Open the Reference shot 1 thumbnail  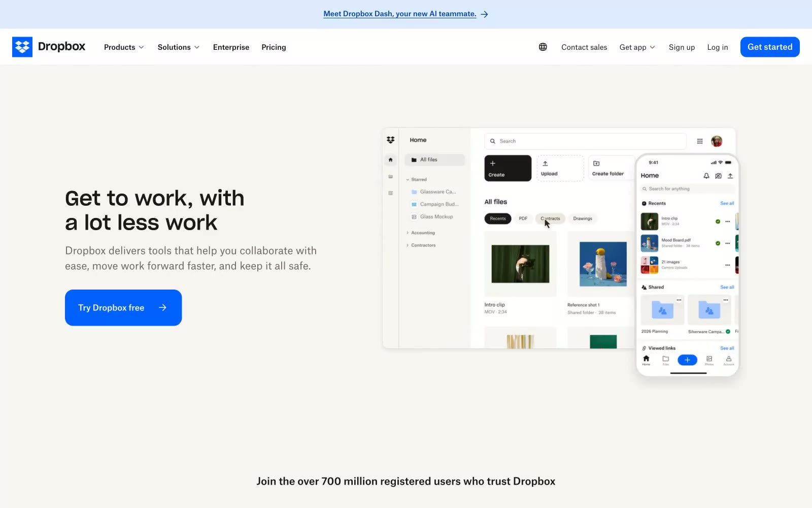[603, 264]
